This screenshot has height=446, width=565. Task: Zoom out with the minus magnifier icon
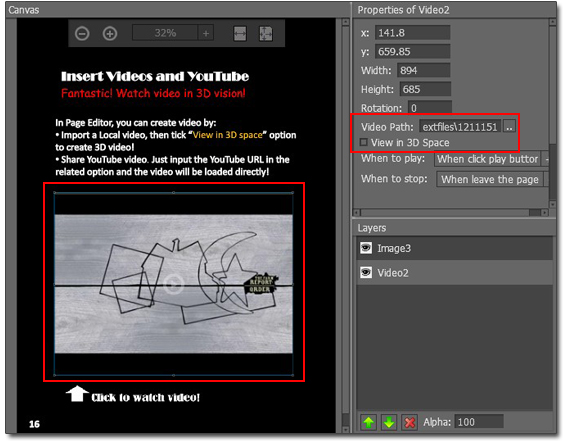(x=82, y=34)
